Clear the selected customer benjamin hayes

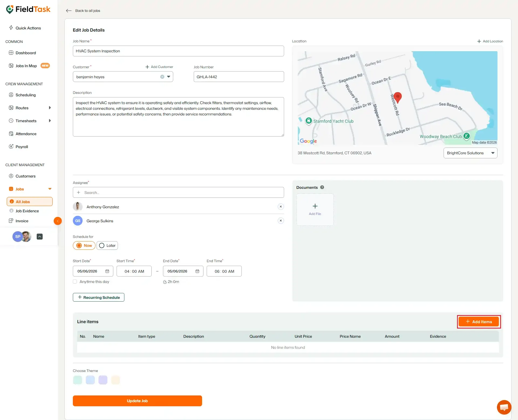[162, 77]
